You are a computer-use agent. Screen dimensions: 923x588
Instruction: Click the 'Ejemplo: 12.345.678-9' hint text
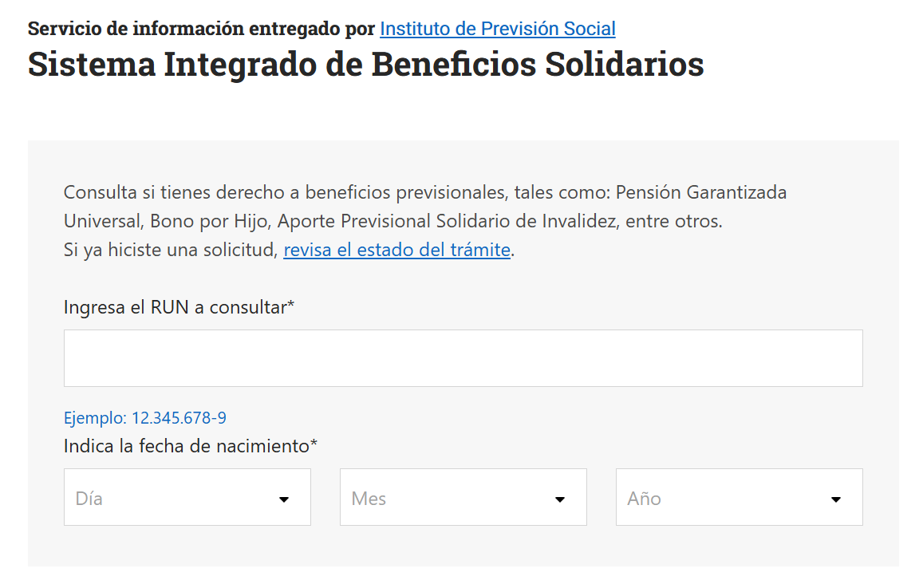click(x=144, y=418)
